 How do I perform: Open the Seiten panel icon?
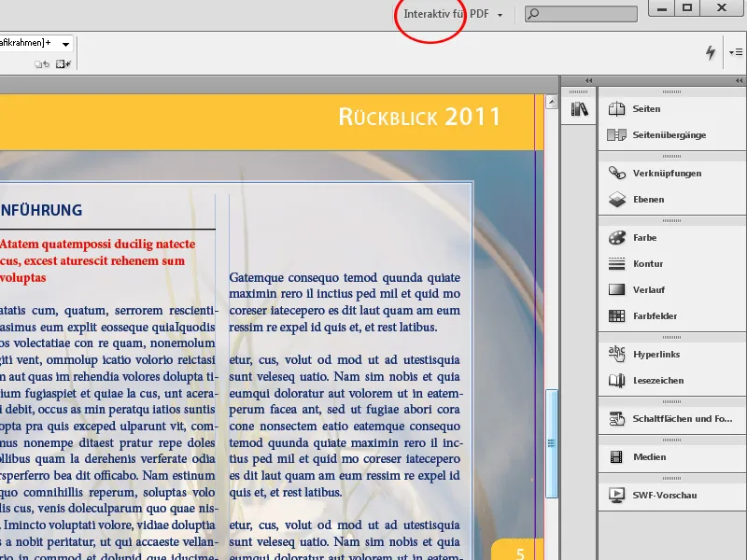(616, 109)
